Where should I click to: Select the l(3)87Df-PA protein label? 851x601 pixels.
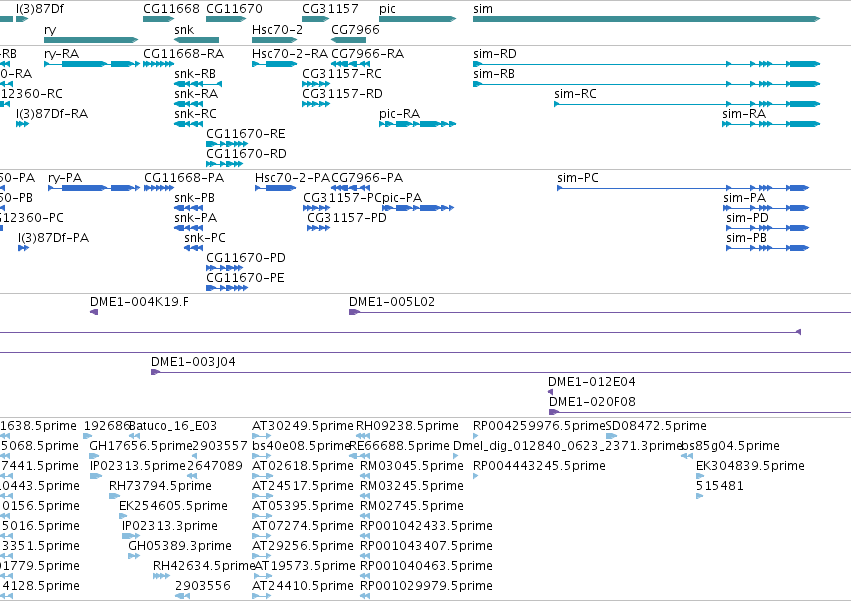click(x=54, y=238)
